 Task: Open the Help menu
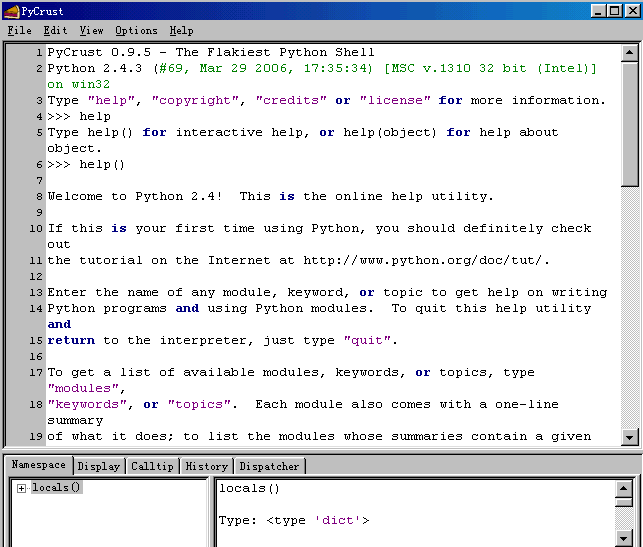pos(181,31)
